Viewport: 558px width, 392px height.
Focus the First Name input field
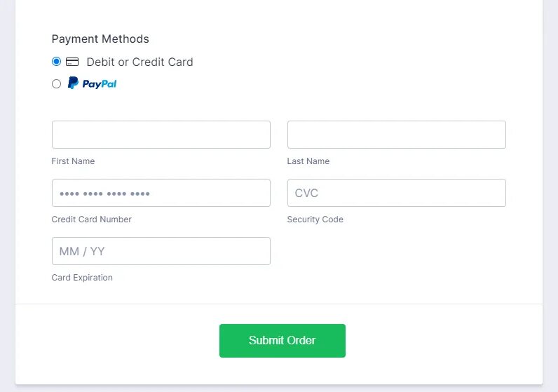click(161, 135)
